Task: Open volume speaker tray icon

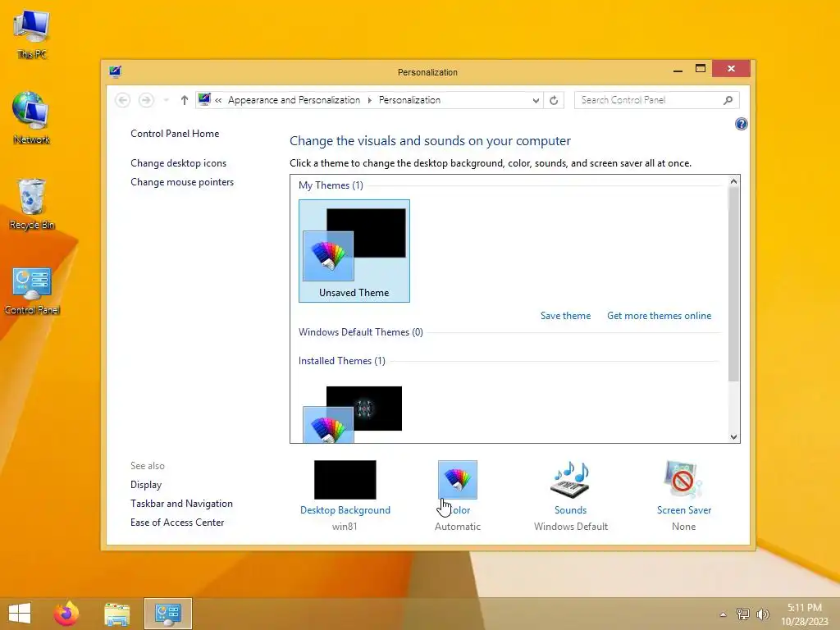Action: point(762,614)
